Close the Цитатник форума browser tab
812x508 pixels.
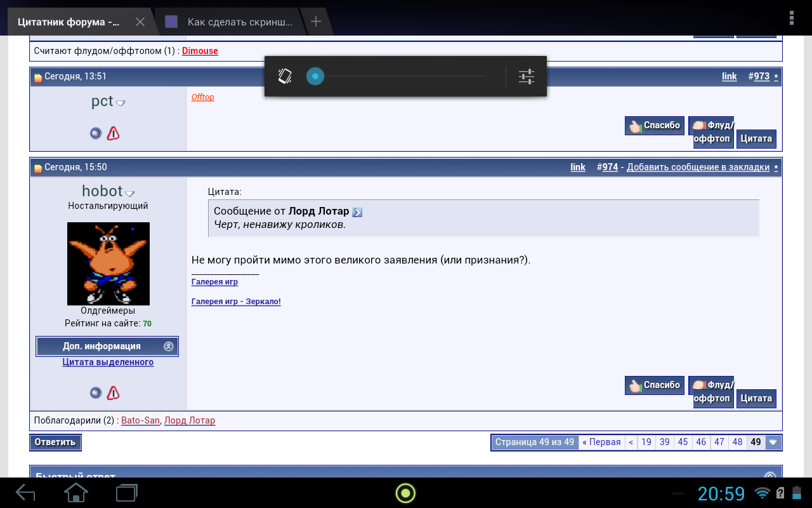point(140,22)
